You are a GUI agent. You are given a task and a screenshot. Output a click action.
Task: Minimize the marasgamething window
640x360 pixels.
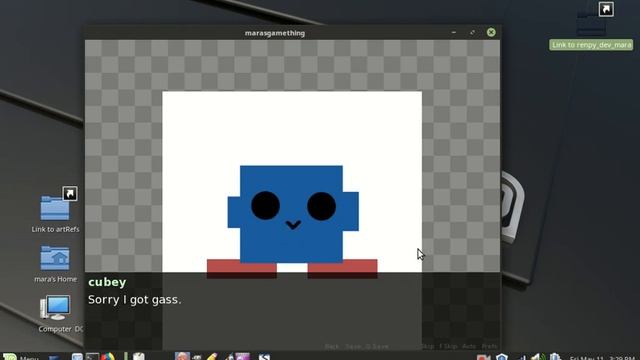(x=454, y=32)
